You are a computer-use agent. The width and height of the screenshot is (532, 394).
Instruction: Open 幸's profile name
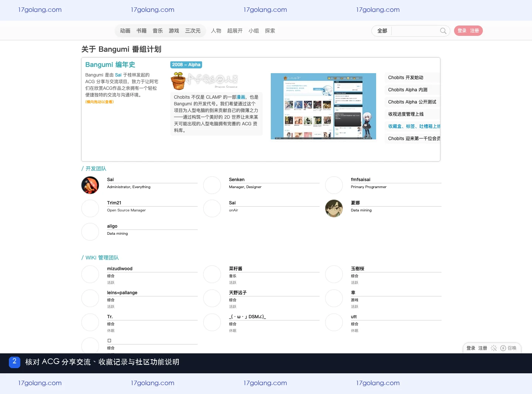point(353,293)
